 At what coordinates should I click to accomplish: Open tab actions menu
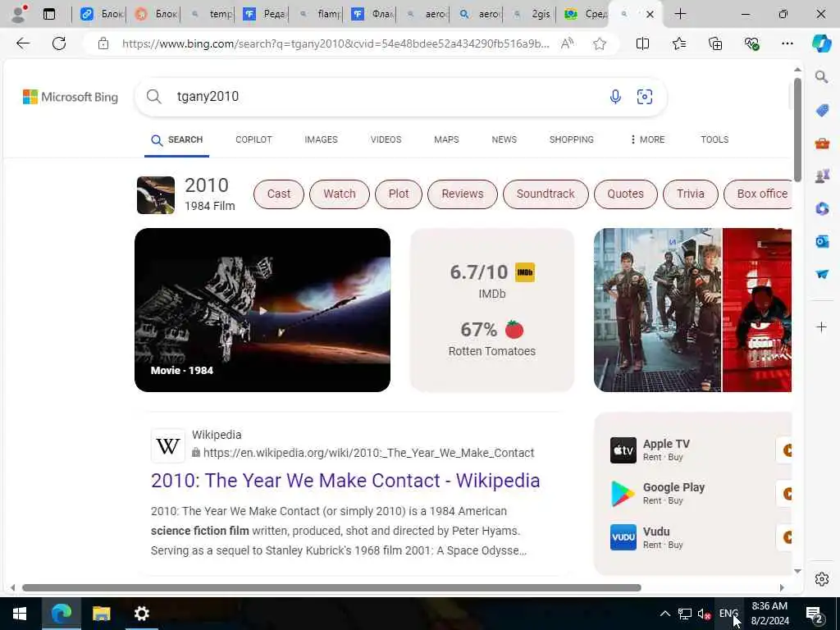(x=49, y=14)
